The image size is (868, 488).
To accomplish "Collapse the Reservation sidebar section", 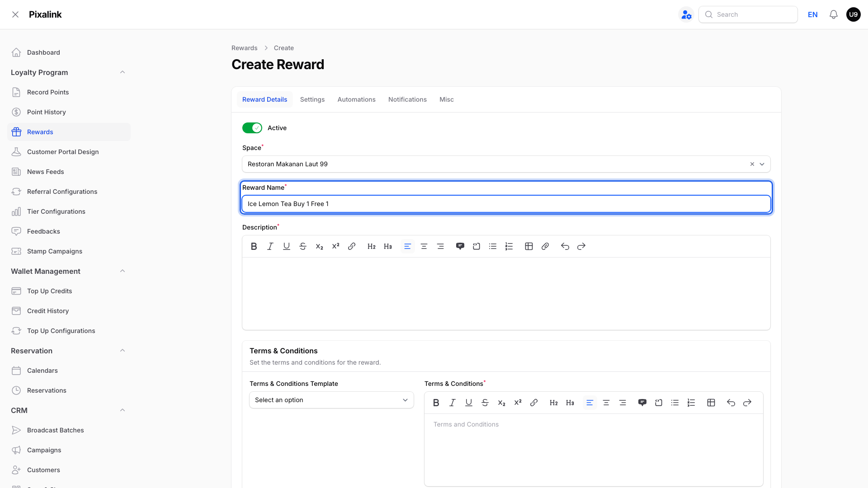I will 123,351.
